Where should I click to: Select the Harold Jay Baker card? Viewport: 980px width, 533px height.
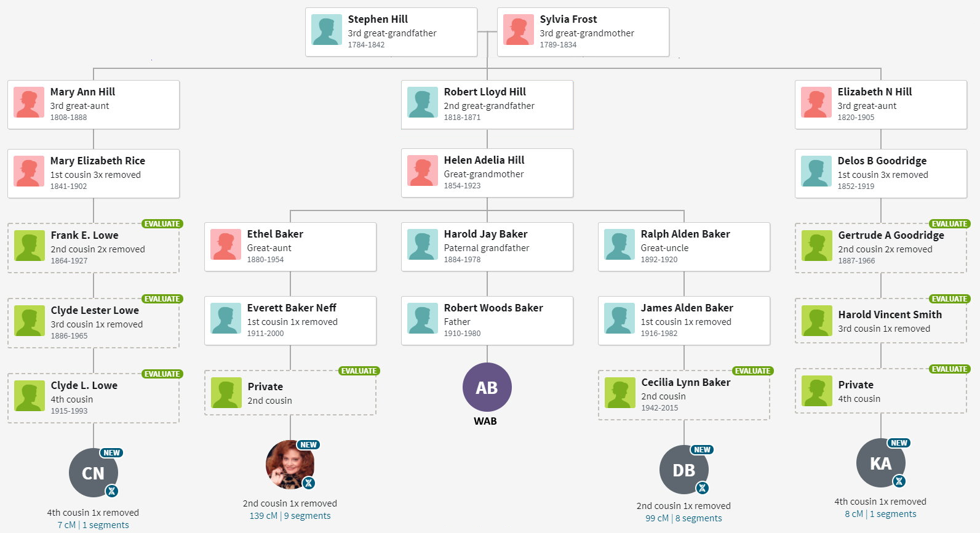click(487, 247)
